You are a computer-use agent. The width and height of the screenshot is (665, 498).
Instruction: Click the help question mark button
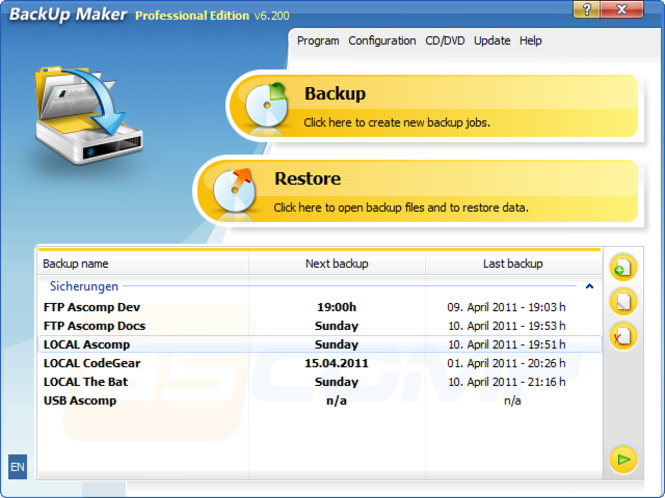tap(588, 9)
